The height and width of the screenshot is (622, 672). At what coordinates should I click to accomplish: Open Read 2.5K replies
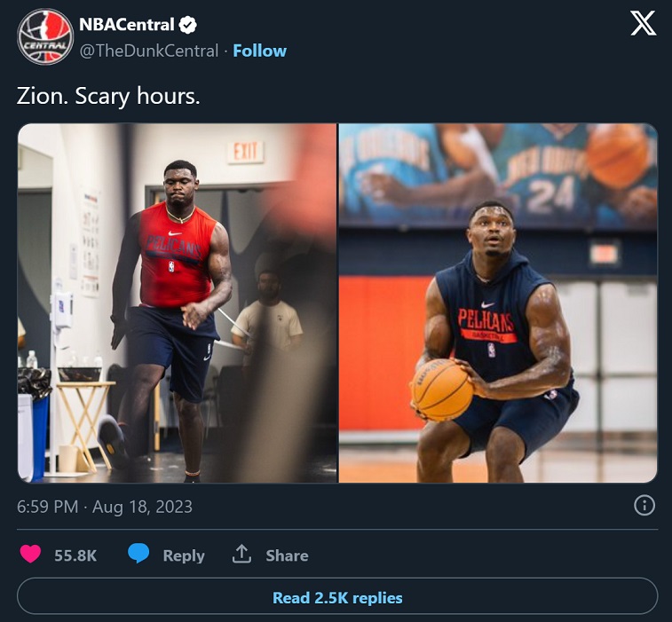point(337,597)
